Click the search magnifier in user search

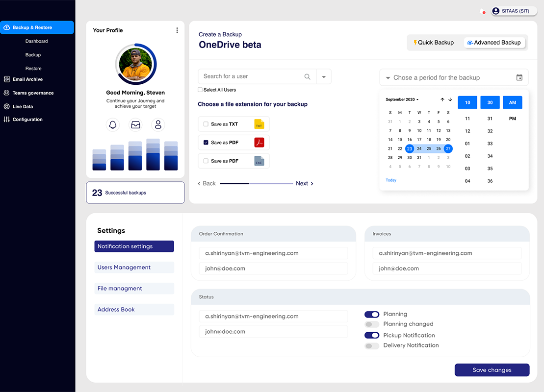308,76
